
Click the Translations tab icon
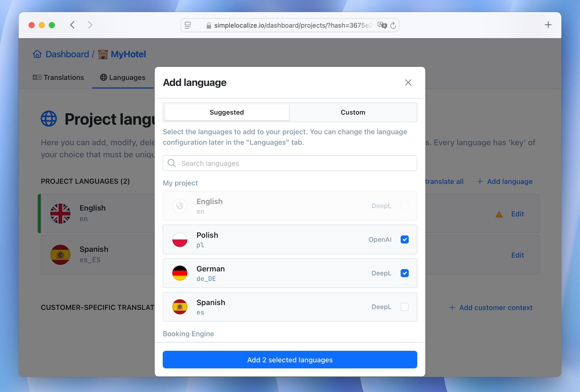37,77
